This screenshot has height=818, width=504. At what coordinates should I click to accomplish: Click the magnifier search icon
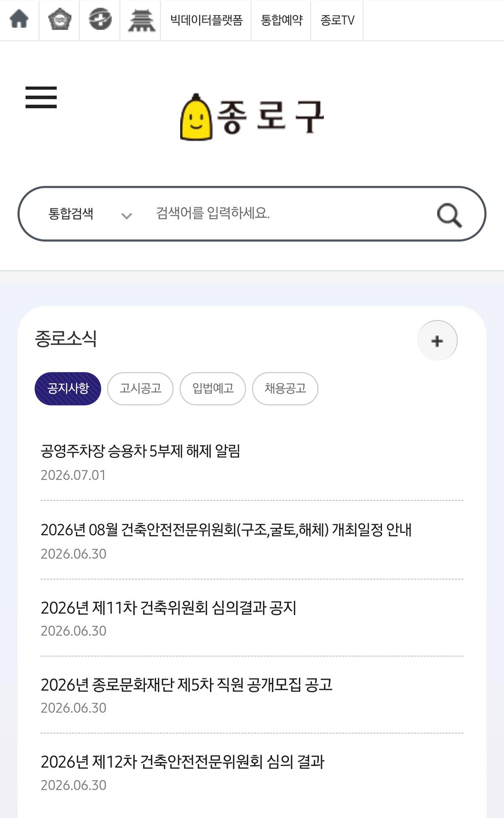449,215
